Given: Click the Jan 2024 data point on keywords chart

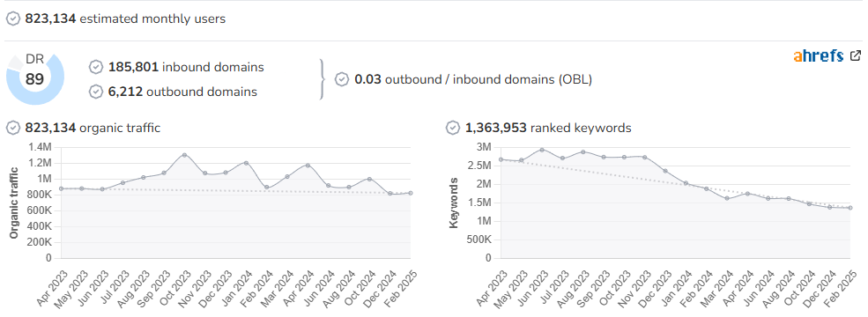Looking at the screenshot, I should pyautogui.click(x=686, y=183).
